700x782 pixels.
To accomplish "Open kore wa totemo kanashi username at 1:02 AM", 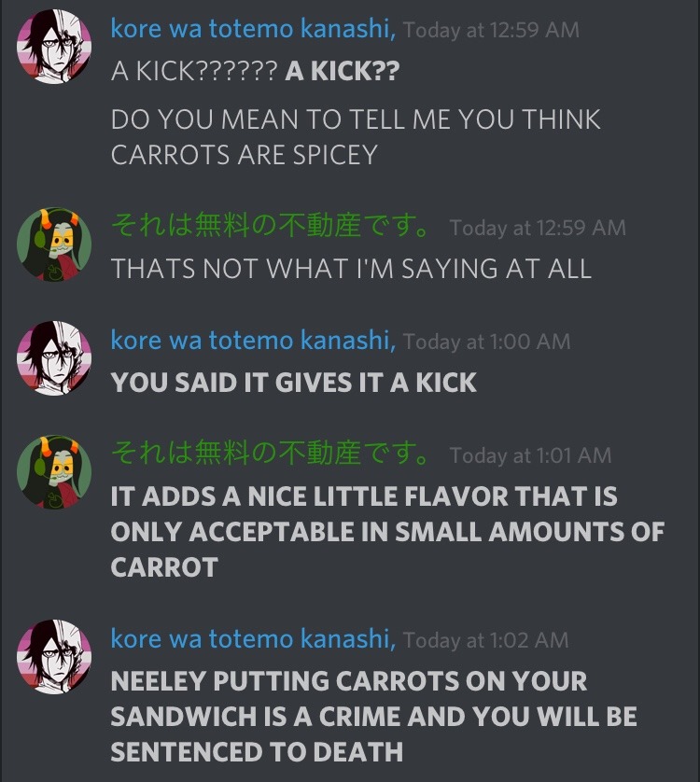I will click(254, 639).
